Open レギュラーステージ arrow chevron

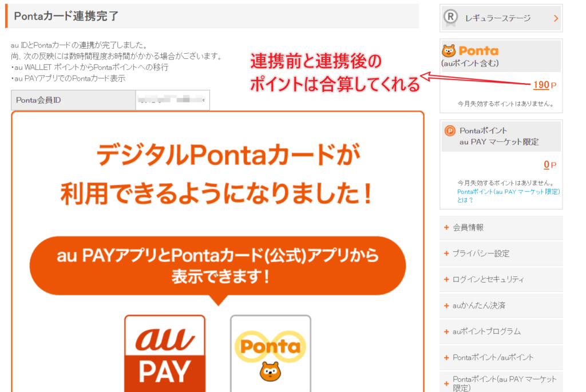[556, 19]
